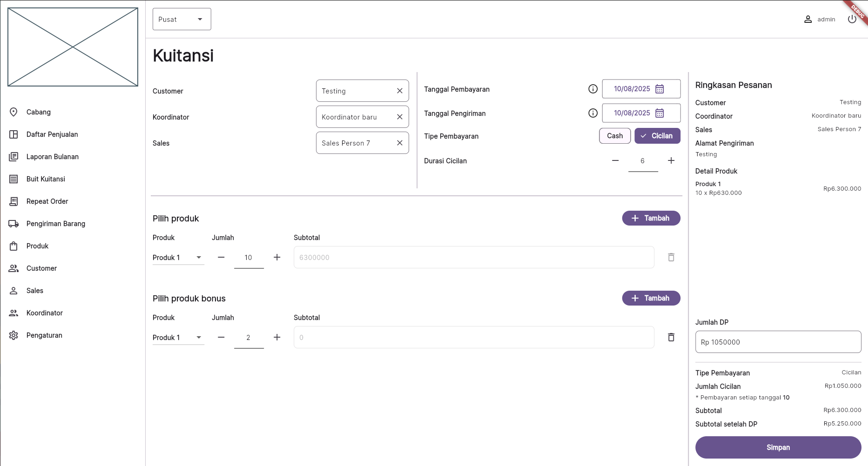The image size is (868, 466).
Task: Select Customer in the sidebar menu
Action: pyautogui.click(x=14, y=268)
